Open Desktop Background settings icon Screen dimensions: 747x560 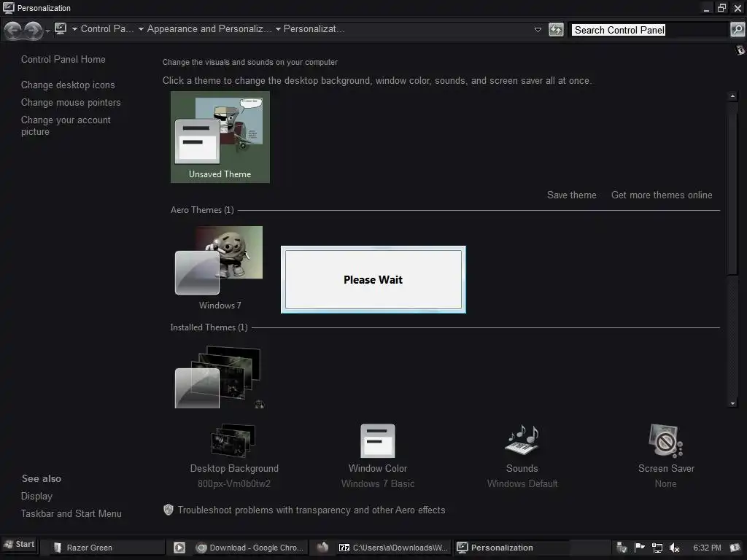click(x=233, y=440)
